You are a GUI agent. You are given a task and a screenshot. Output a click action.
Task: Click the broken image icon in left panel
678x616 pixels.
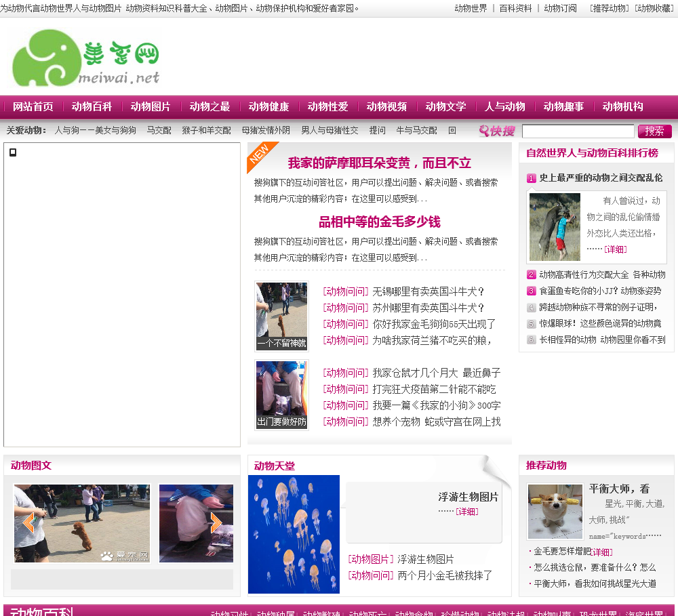13,152
